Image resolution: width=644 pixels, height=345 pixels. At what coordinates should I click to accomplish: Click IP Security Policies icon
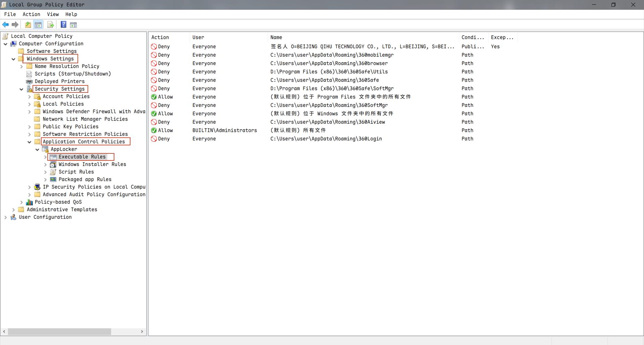tap(37, 187)
